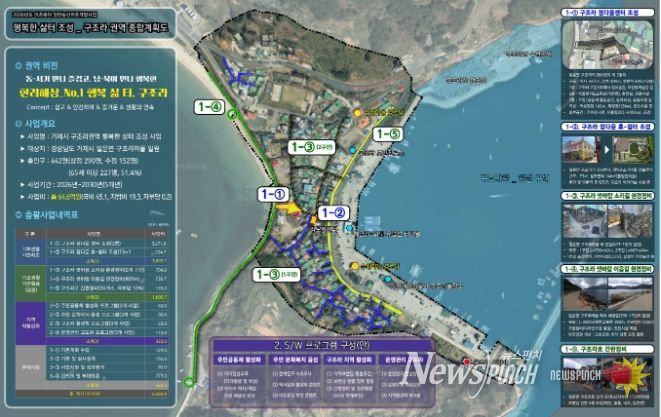Click the Concept description line

90,107
